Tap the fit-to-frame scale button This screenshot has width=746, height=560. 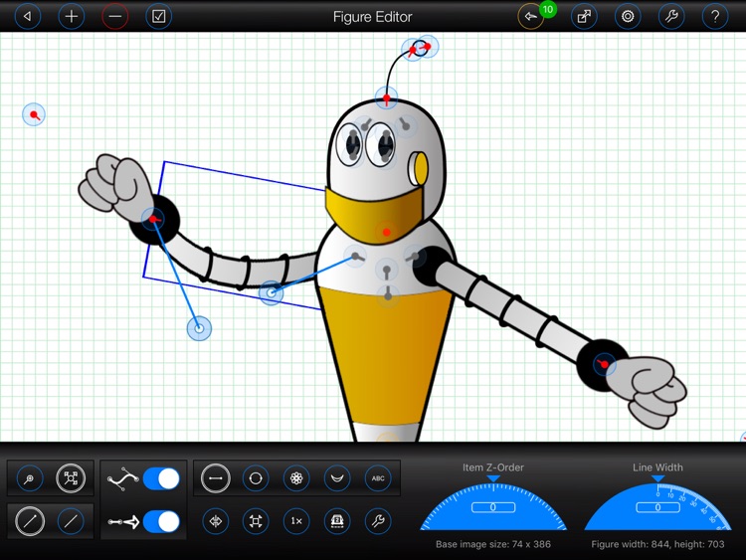tap(256, 521)
